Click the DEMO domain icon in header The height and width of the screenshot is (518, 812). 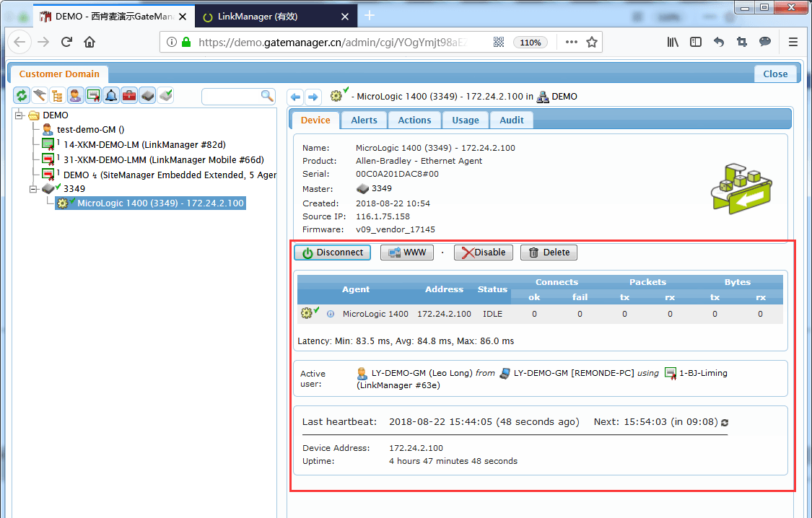543,97
